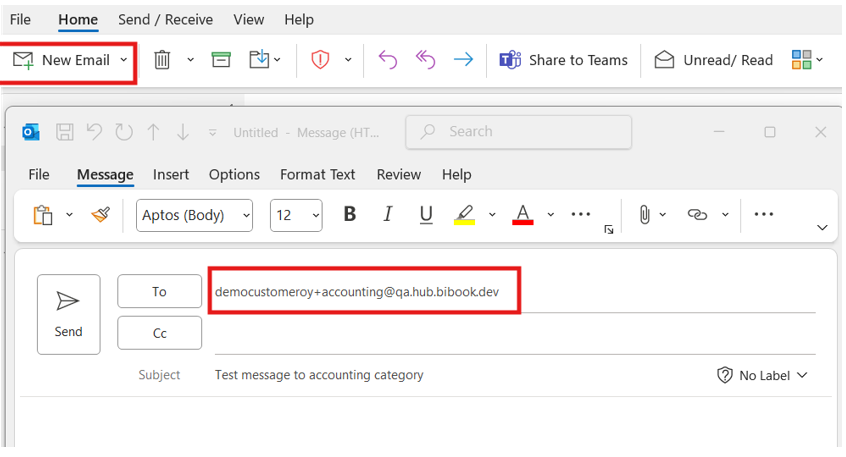Open the Format Text tab
Image resolution: width=846 pixels, height=457 pixels.
coord(317,175)
